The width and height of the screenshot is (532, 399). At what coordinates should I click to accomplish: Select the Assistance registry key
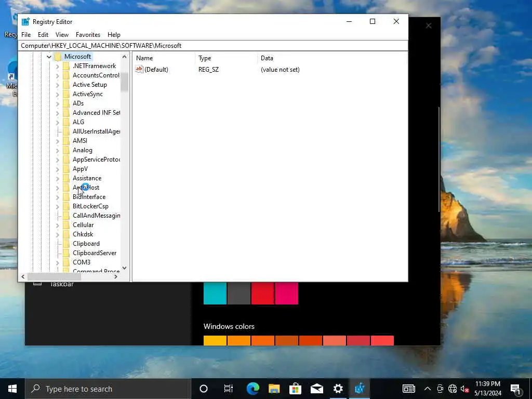[x=87, y=178]
